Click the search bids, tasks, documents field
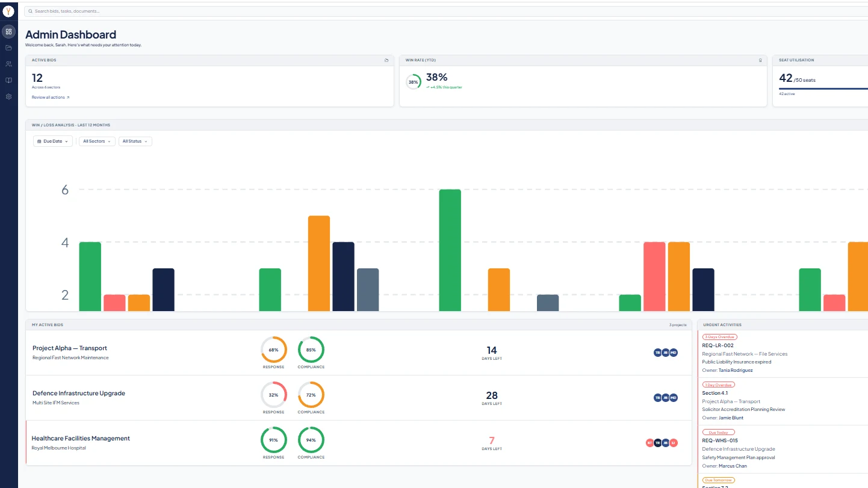Viewport: 868px width, 488px height. click(x=445, y=11)
